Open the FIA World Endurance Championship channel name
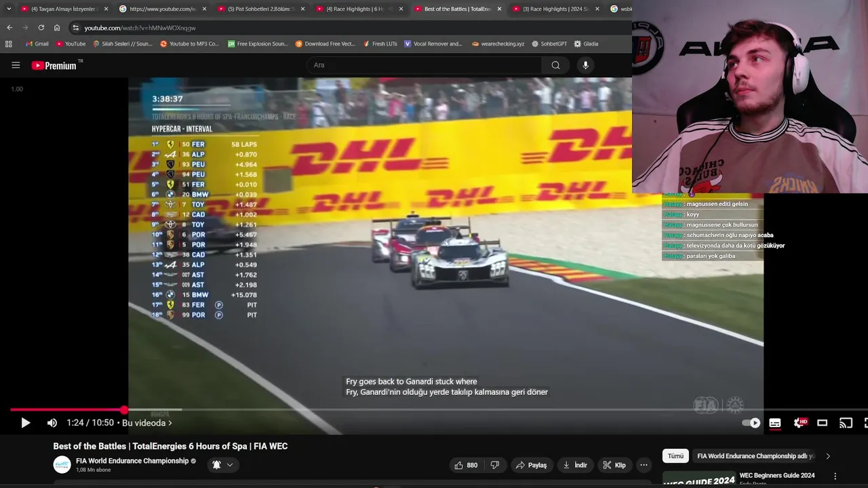 click(132, 461)
